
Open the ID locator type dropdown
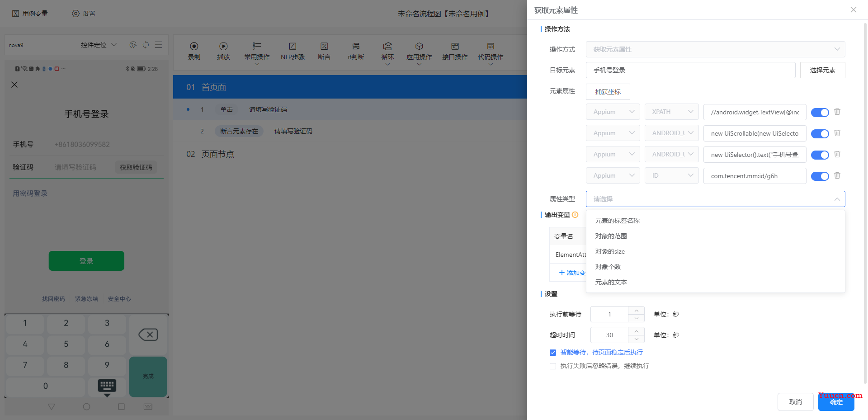pyautogui.click(x=671, y=175)
